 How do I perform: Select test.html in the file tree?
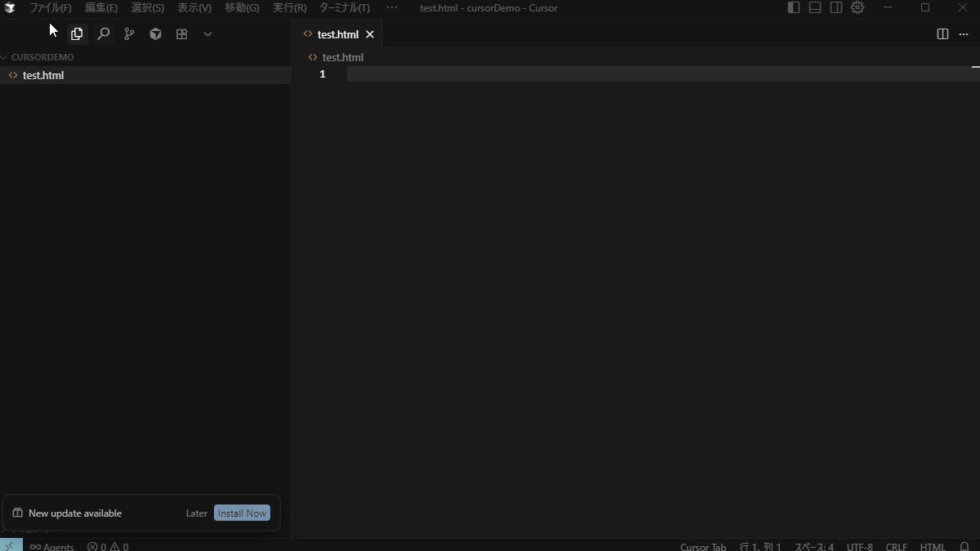point(145,75)
